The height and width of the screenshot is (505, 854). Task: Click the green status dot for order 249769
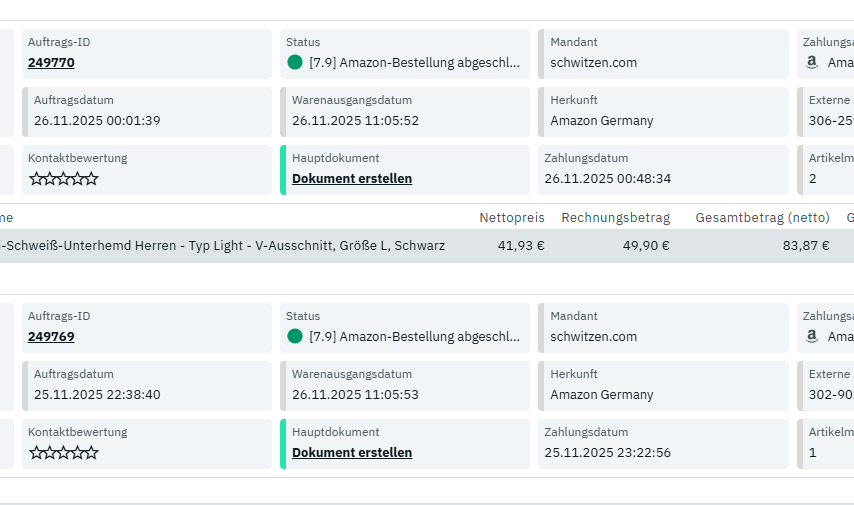point(295,336)
